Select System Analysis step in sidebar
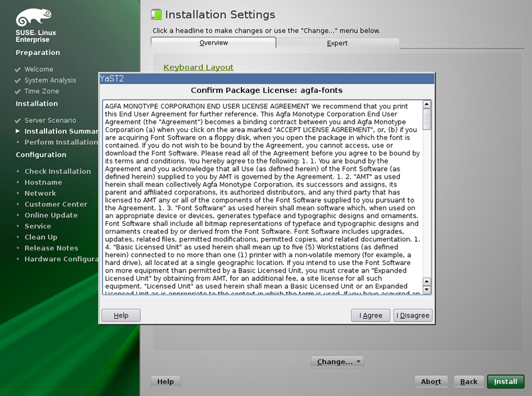This screenshot has height=396, width=532. 51,80
